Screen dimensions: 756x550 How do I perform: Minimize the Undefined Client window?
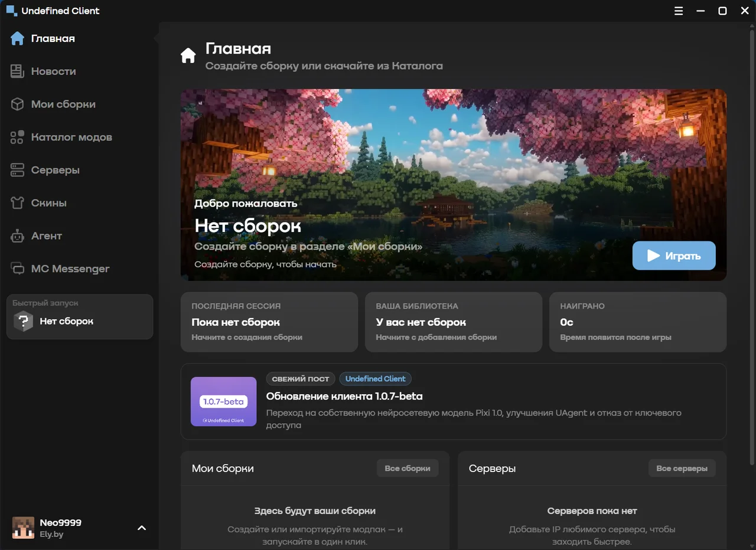click(x=700, y=11)
